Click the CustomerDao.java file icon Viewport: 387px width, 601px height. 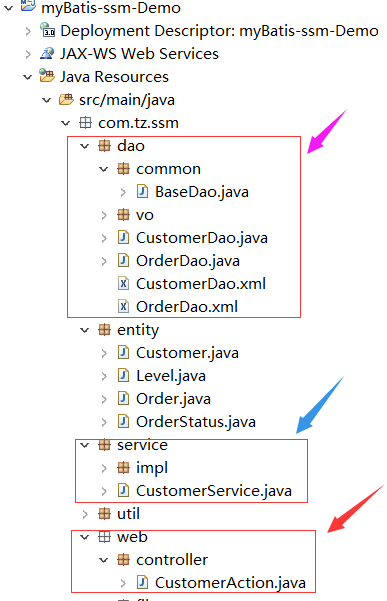123,237
